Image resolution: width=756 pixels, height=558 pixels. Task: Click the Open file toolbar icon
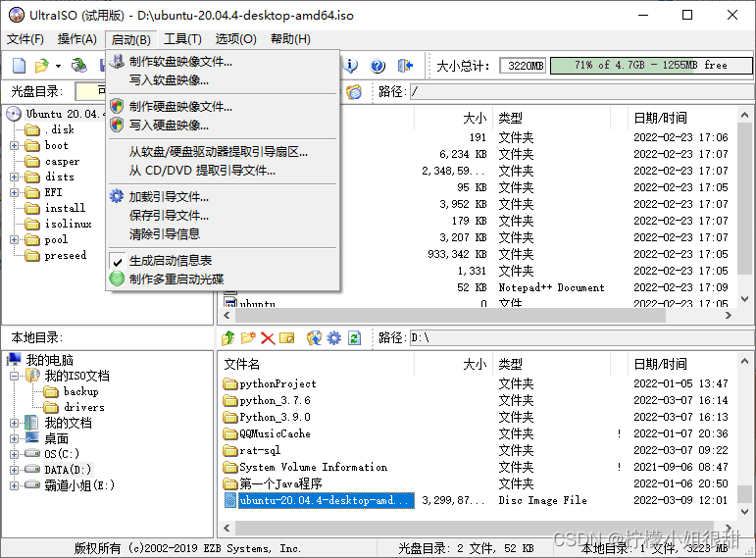click(x=42, y=65)
